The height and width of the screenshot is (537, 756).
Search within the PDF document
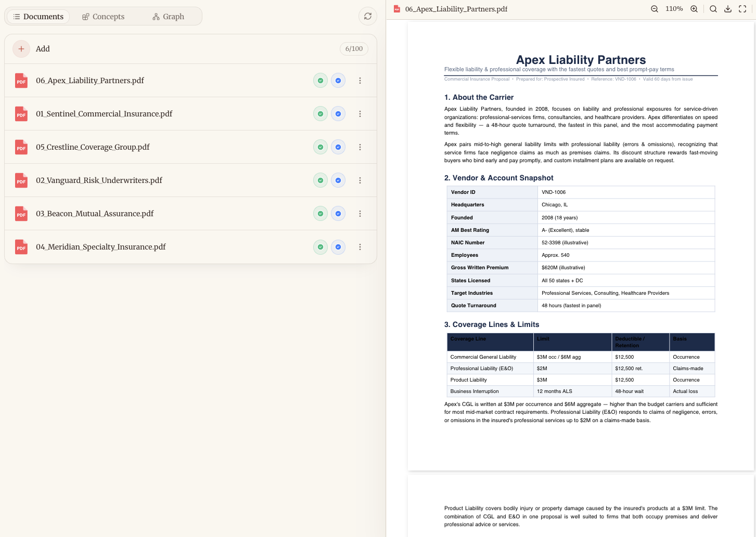pos(713,9)
